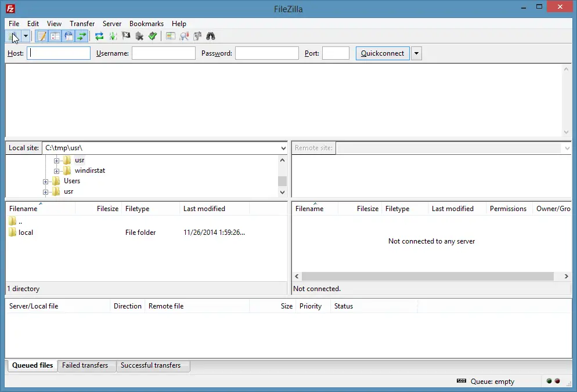Sort local files by Filesize column

coord(98,209)
